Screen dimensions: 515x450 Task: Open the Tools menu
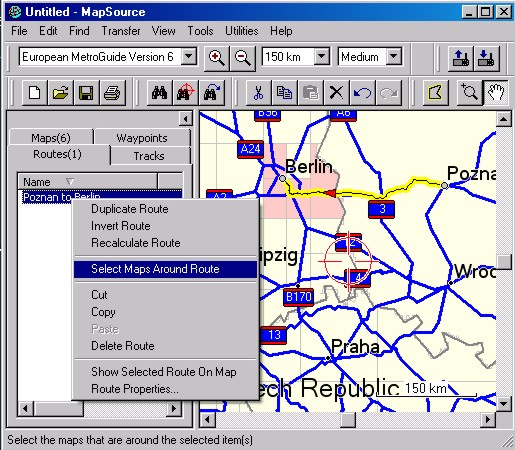pyautogui.click(x=200, y=31)
